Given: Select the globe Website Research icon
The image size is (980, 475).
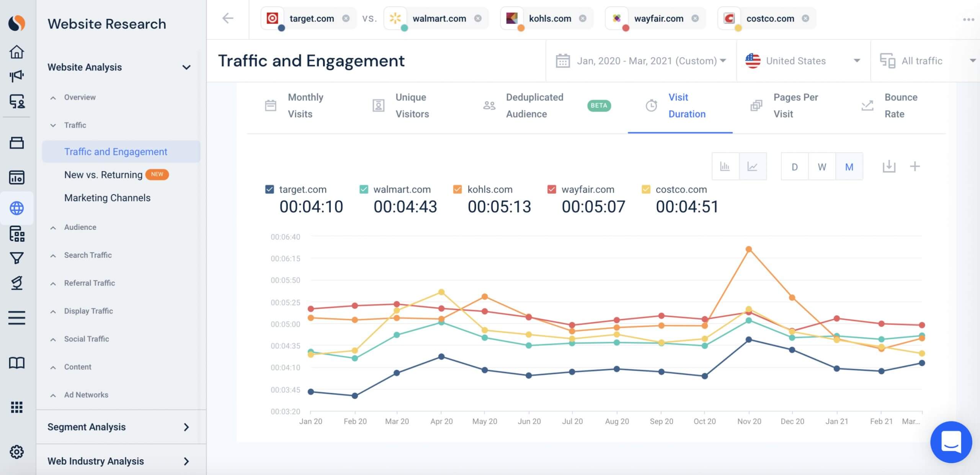Looking at the screenshot, I should (17, 208).
